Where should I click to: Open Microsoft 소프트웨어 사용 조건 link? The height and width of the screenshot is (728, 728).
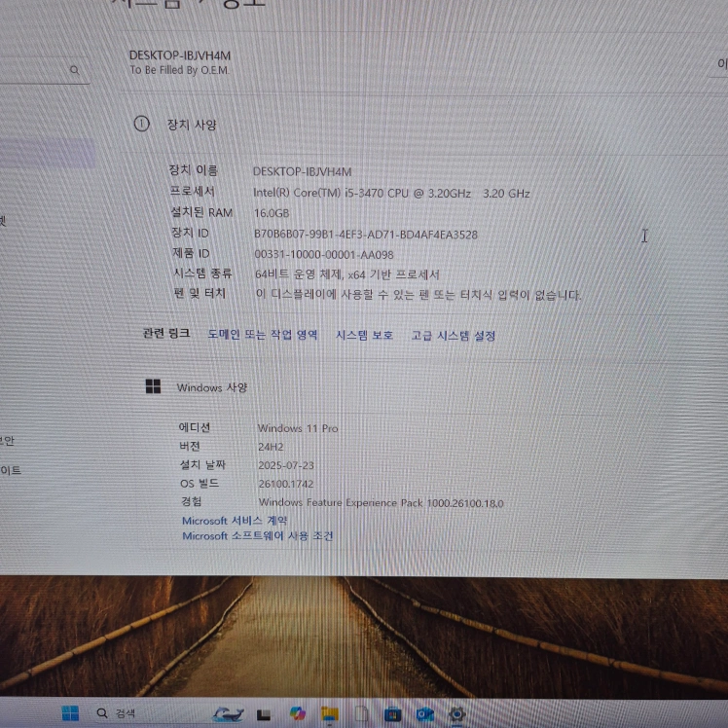pyautogui.click(x=258, y=536)
